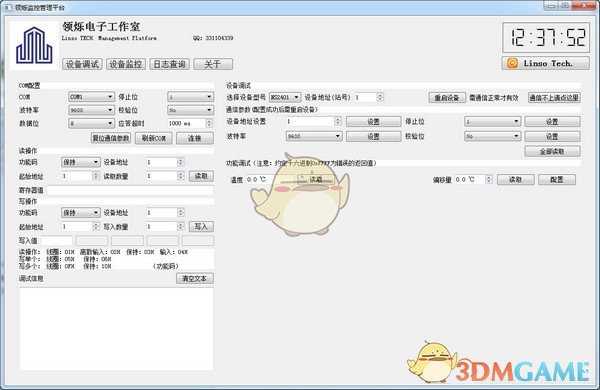Click the first 写入值 input field
This screenshot has width=600, height=390.
click(x=57, y=241)
